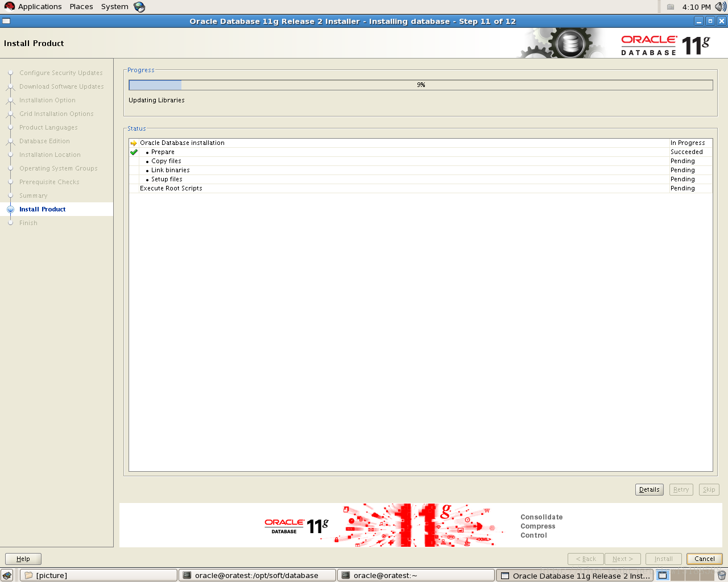Viewport: 728px width, 582px height.
Task: Click the window menu icon in title bar
Action: [6, 21]
